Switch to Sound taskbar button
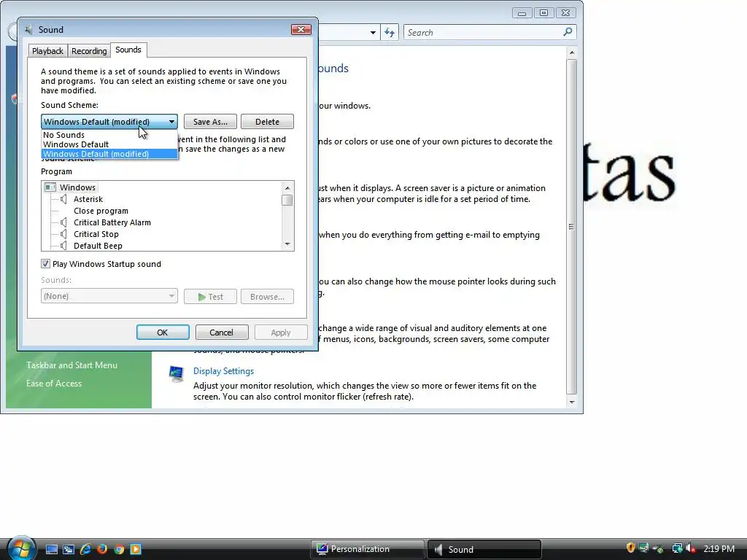Screen dimensions: 747x560 (x=484, y=549)
